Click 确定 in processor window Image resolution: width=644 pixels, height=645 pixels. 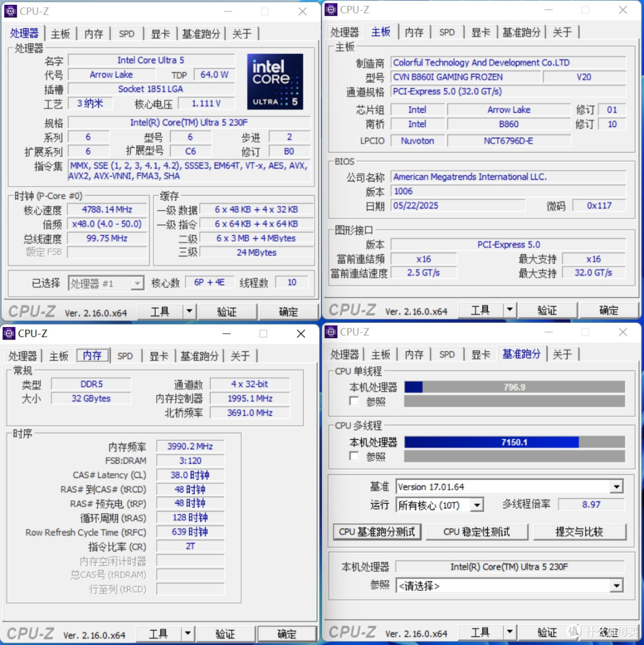(288, 311)
